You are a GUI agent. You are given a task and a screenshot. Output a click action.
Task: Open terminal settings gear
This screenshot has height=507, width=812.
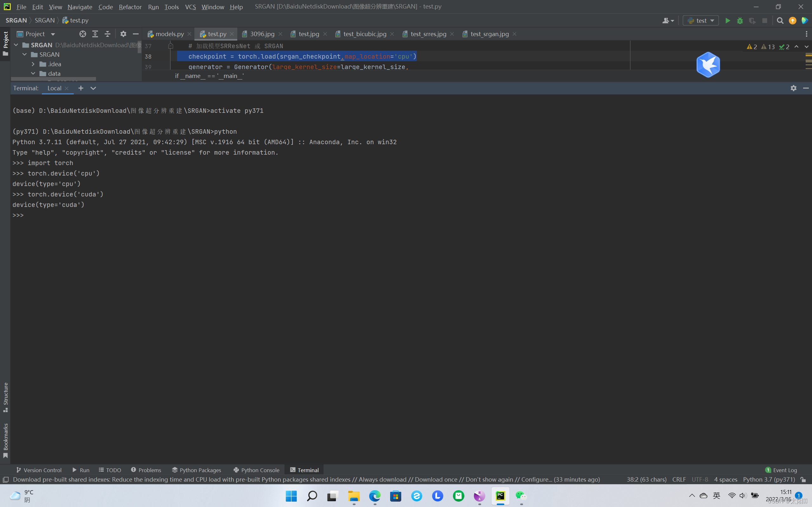click(x=794, y=88)
